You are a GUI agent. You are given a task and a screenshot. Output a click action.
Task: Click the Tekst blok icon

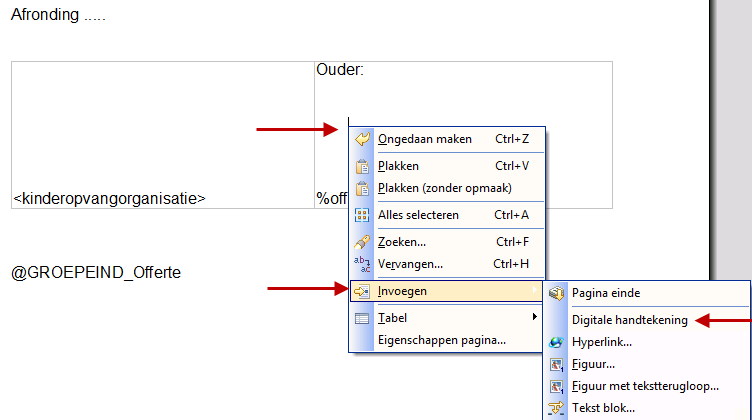pyautogui.click(x=557, y=408)
